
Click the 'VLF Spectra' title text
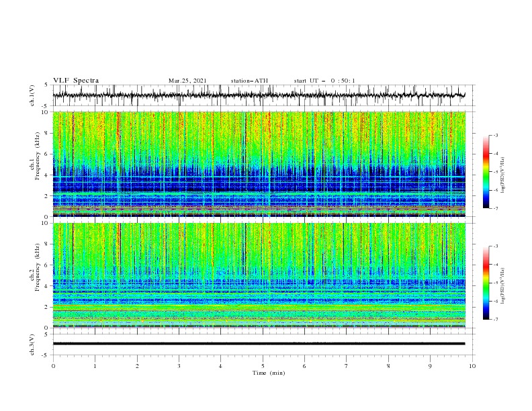pos(76,81)
